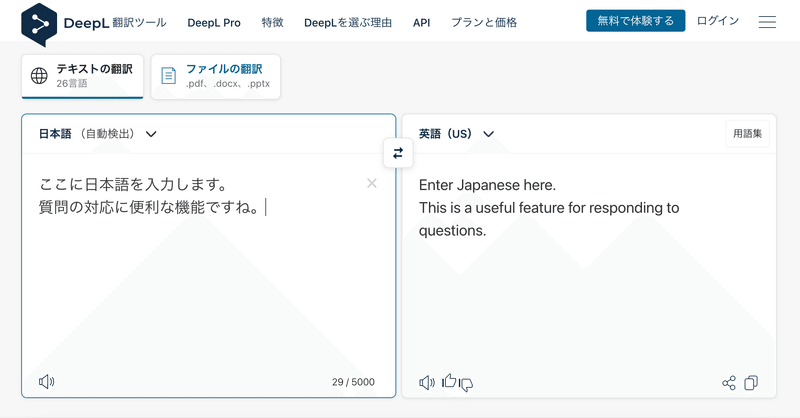Click the thumbs down rating icon
800x418 pixels.
click(x=466, y=384)
